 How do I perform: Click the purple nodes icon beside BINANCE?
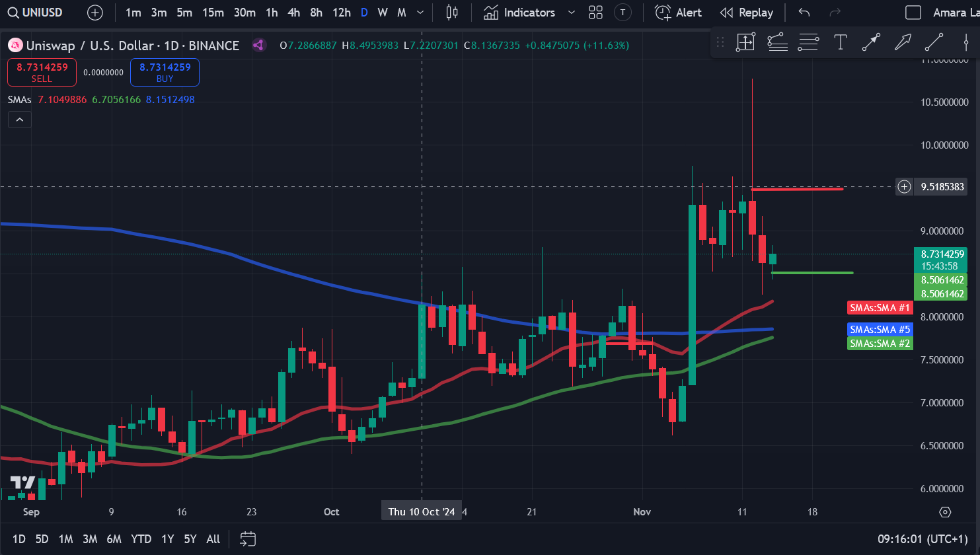tap(259, 46)
